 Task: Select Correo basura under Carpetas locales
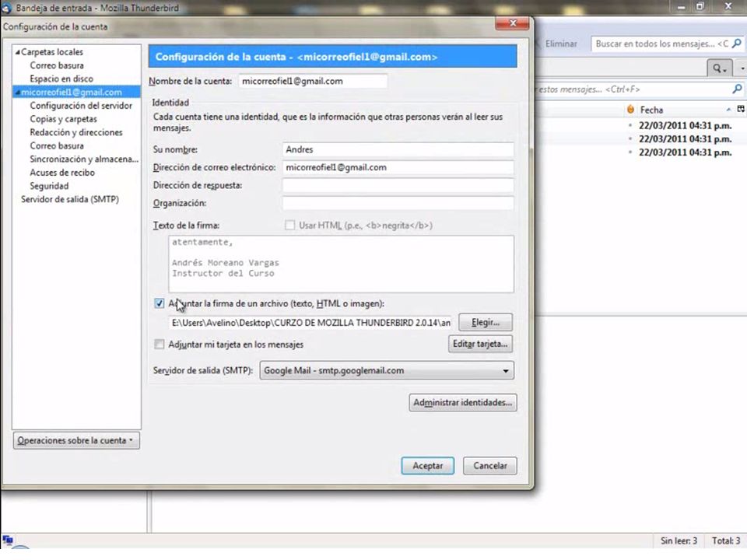coord(57,65)
